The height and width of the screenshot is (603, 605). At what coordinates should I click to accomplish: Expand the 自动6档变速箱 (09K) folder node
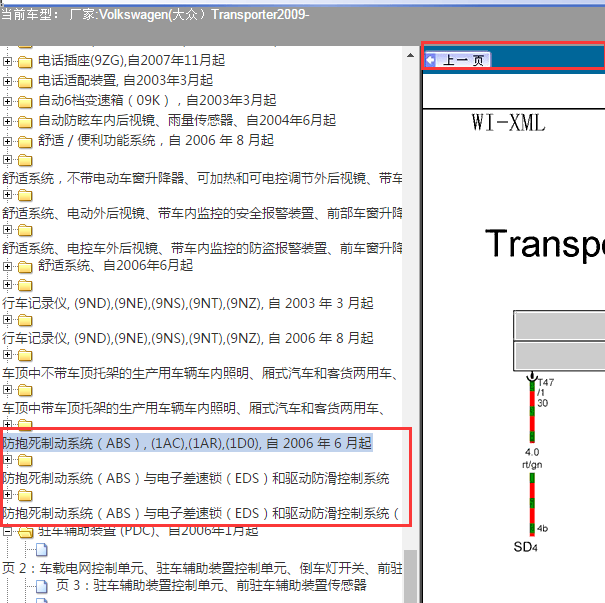coord(7,101)
